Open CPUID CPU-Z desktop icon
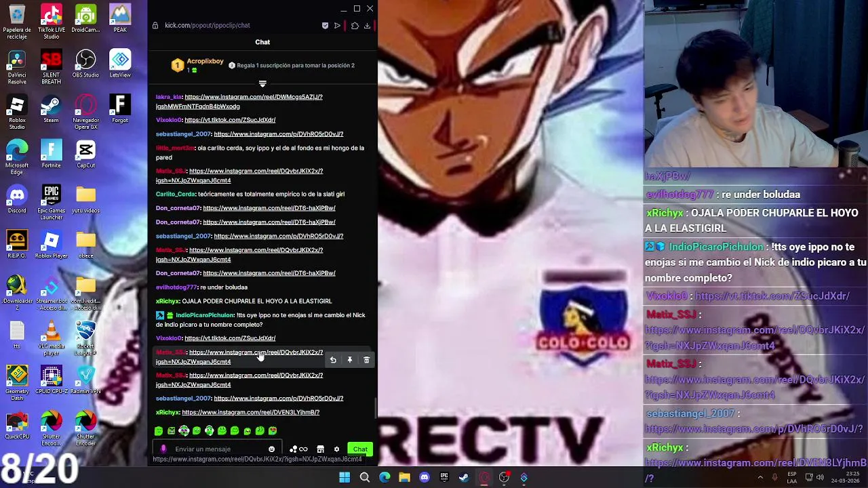Screen dimensions: 868x488 (x=52, y=380)
